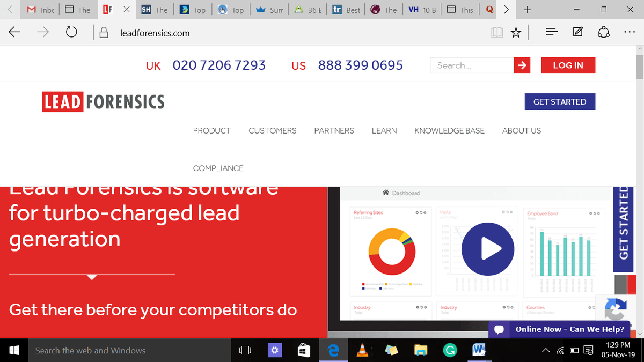
Task: Click the Lead Forensics logo
Action: pos(104,101)
